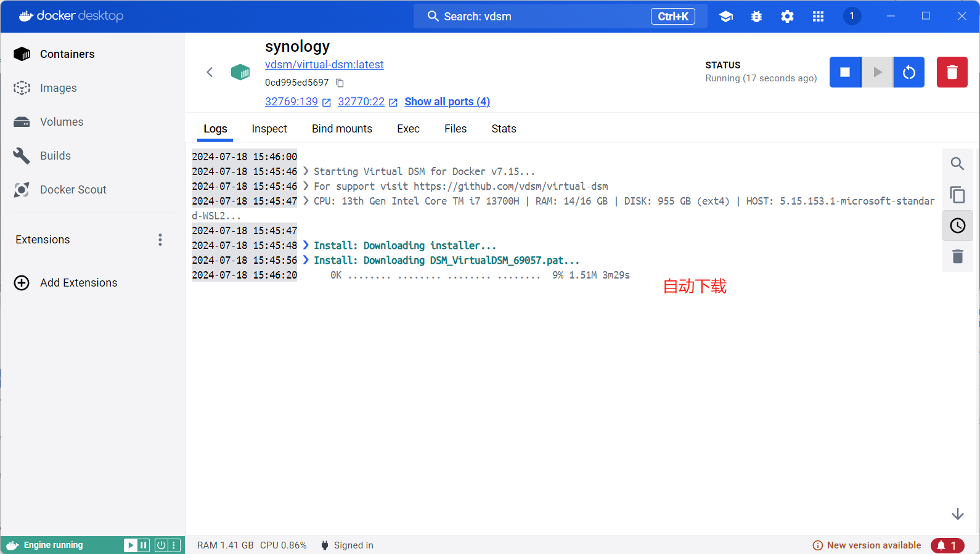Search within the container logs
Image resolution: width=980 pixels, height=554 pixels.
point(957,164)
